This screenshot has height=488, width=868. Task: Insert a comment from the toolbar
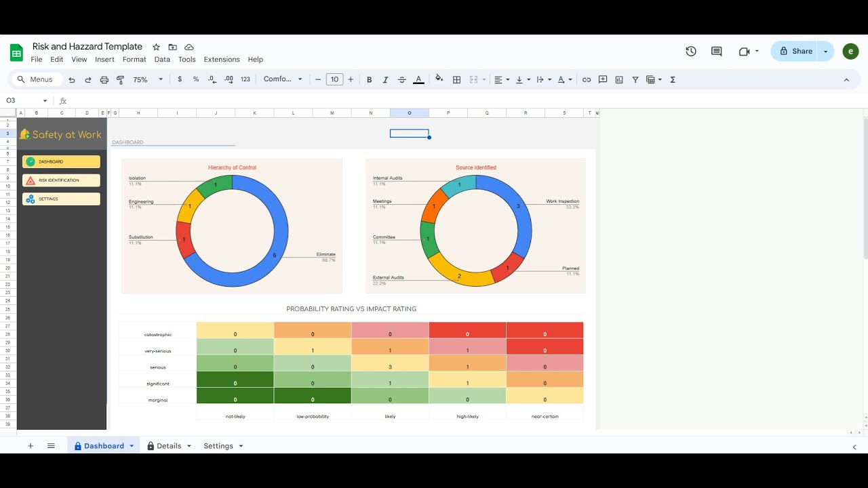603,79
